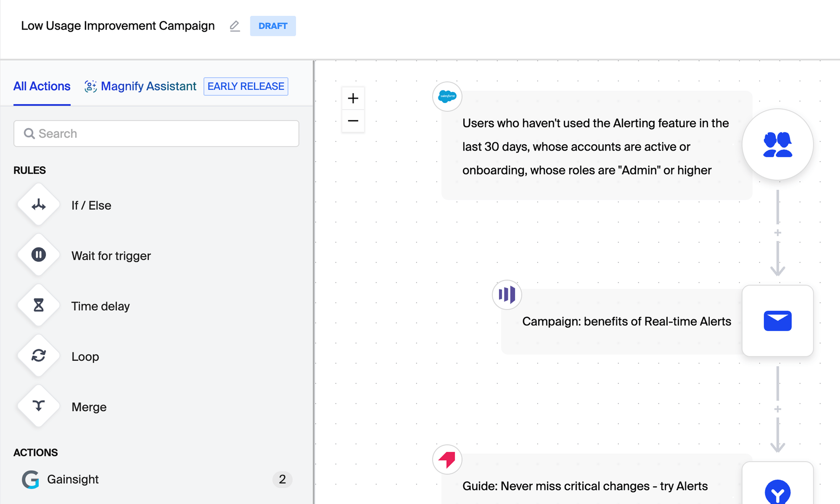The image size is (840, 504).
Task: Zoom in the canvas with plus button
Action: [353, 99]
